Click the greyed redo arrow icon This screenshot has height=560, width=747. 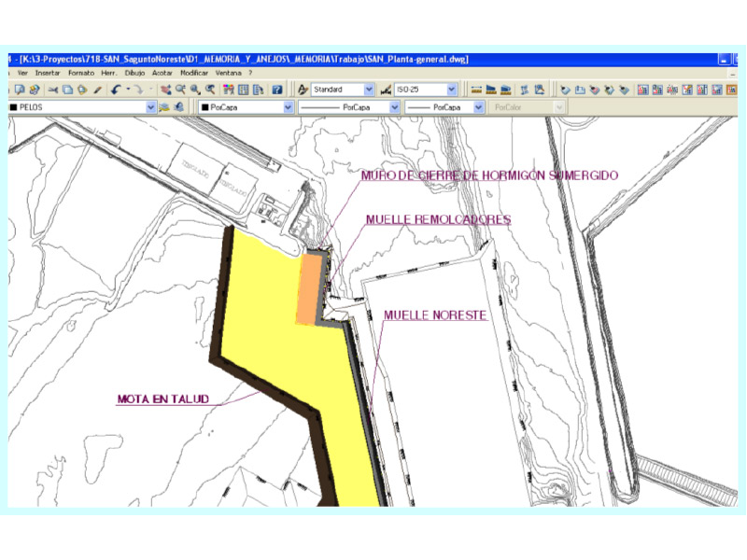[137, 90]
